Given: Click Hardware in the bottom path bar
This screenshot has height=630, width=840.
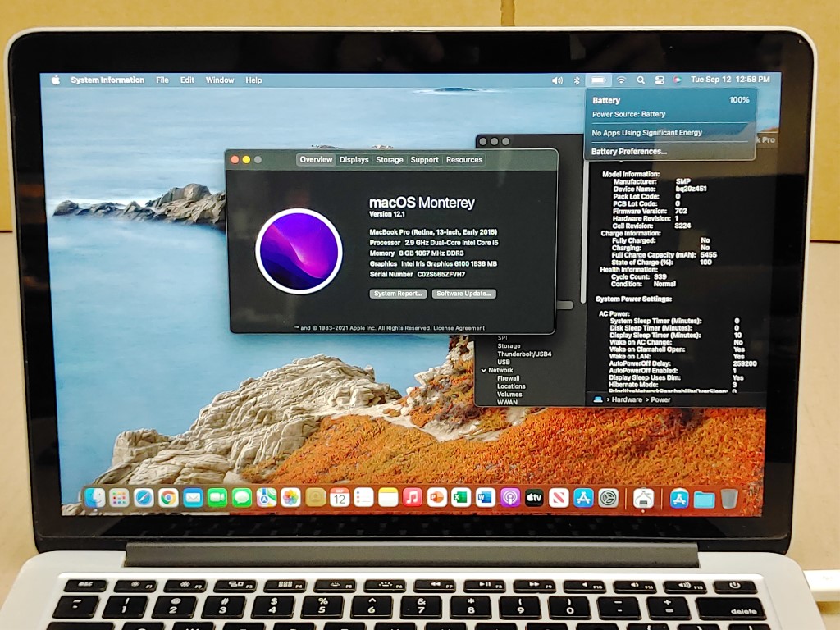Looking at the screenshot, I should point(627,399).
